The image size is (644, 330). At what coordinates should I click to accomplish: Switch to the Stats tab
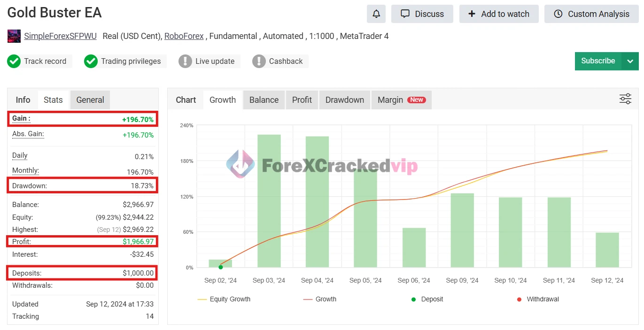(x=53, y=100)
